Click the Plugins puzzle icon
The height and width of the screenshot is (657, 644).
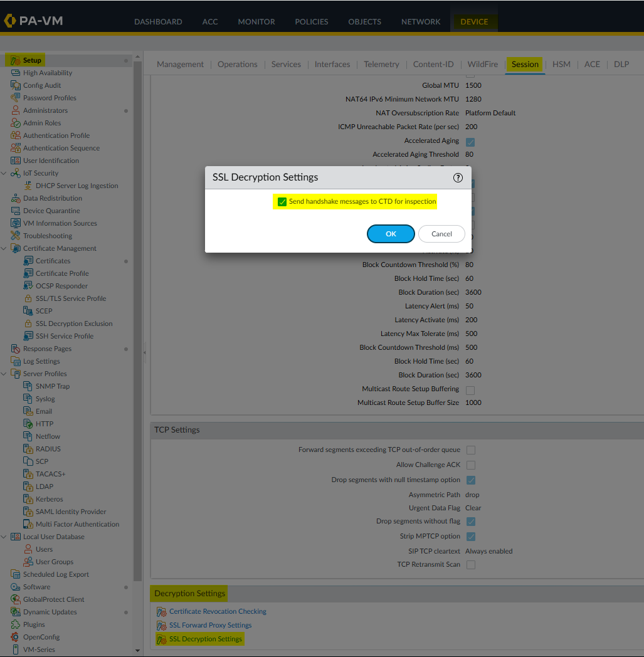(x=16, y=625)
